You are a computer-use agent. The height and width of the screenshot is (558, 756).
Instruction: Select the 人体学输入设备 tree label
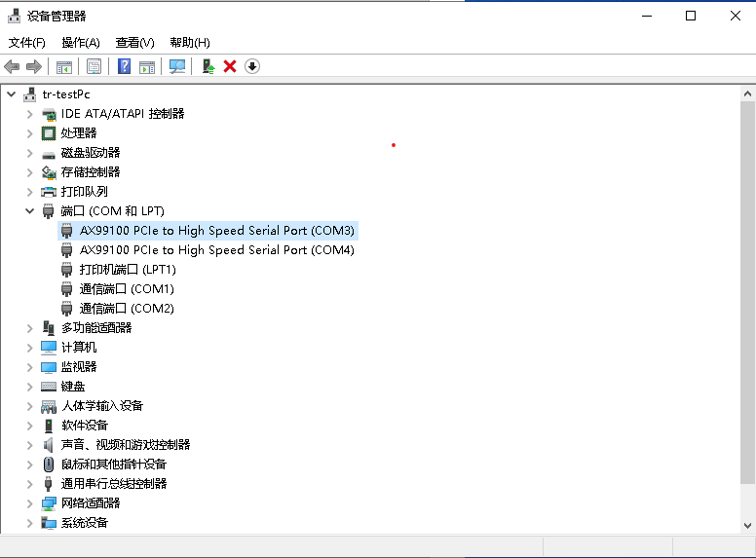coord(102,406)
